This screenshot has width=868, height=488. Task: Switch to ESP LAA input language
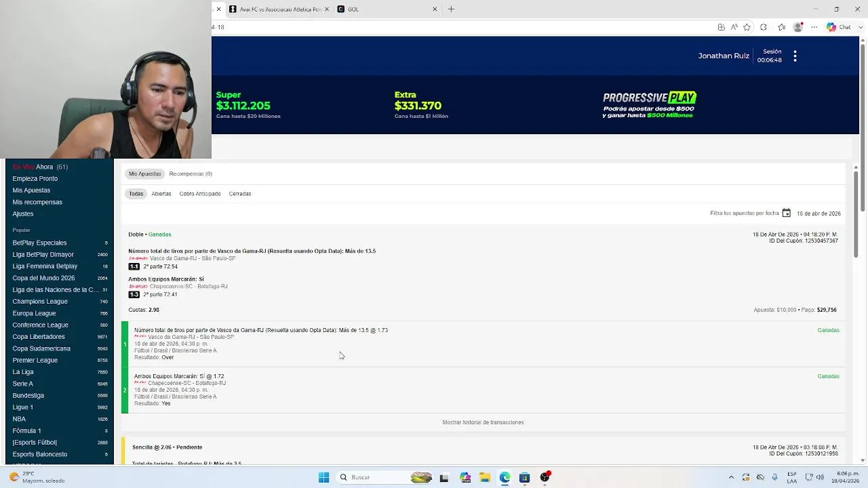click(x=792, y=477)
